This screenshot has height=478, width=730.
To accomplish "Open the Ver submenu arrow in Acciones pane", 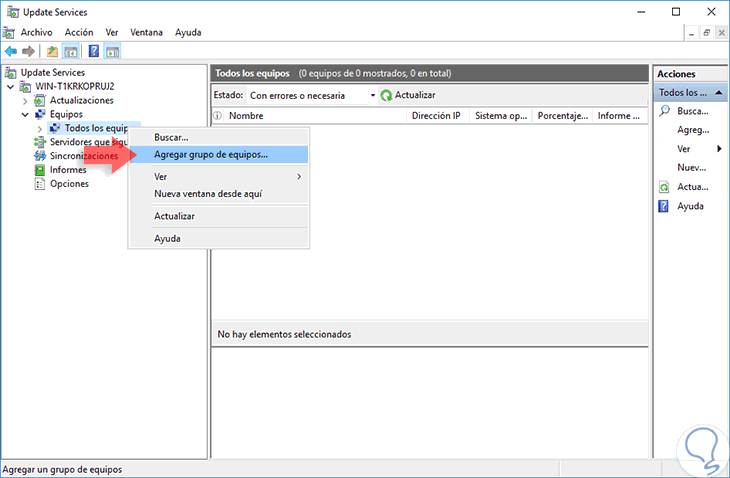I will click(719, 149).
